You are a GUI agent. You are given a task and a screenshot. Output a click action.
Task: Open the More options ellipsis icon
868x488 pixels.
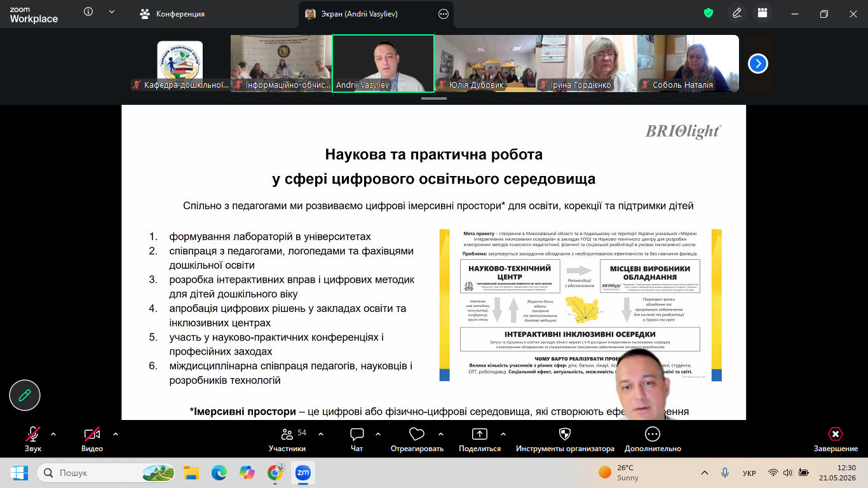[x=653, y=435]
